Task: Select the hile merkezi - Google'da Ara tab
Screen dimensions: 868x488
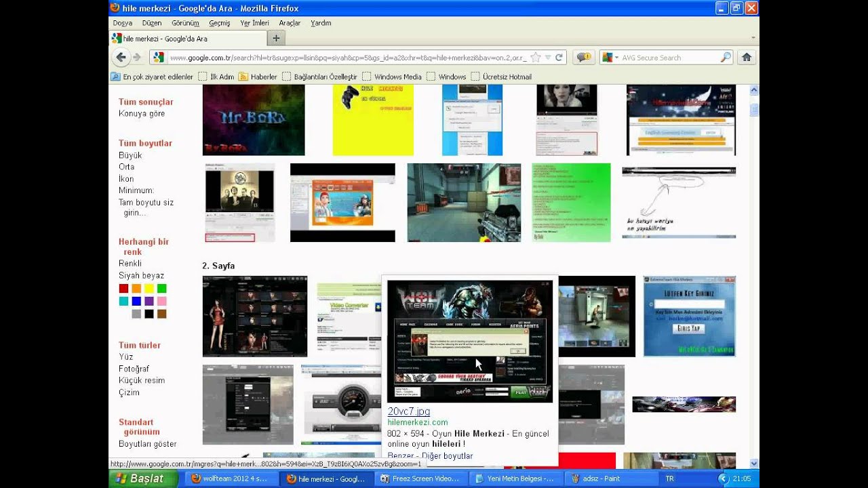Action: [x=188, y=39]
